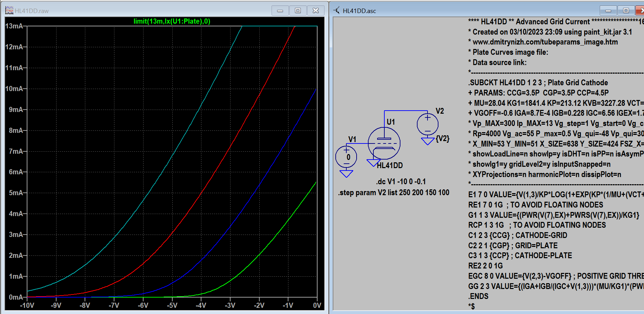Click the RE2 2 0 1G line
644x314 pixels.
(x=485, y=266)
